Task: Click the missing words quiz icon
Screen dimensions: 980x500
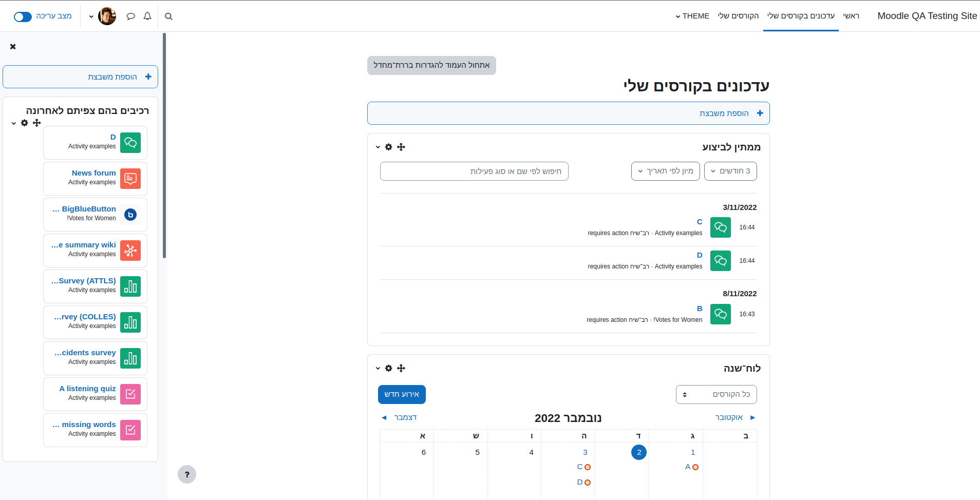Action: [130, 430]
